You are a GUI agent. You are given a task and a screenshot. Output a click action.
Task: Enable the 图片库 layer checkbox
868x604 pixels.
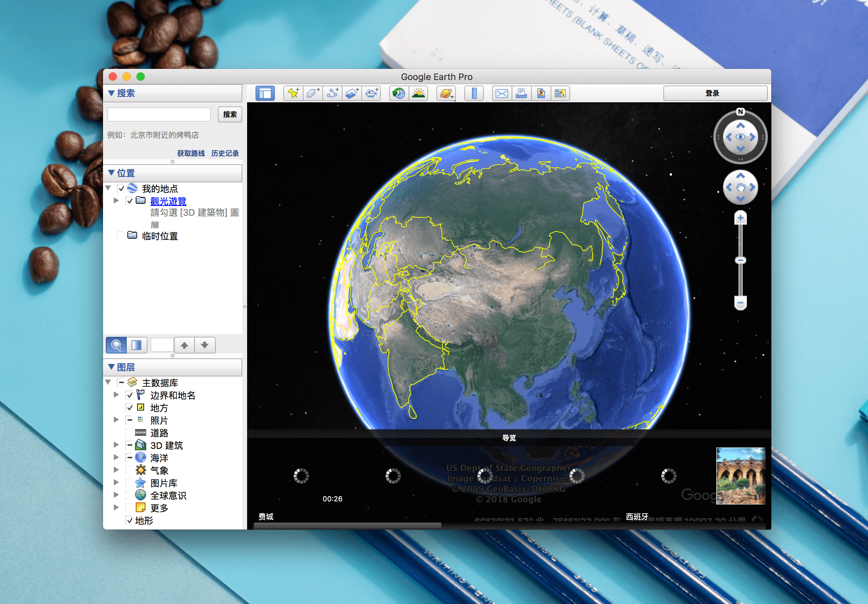pos(130,482)
